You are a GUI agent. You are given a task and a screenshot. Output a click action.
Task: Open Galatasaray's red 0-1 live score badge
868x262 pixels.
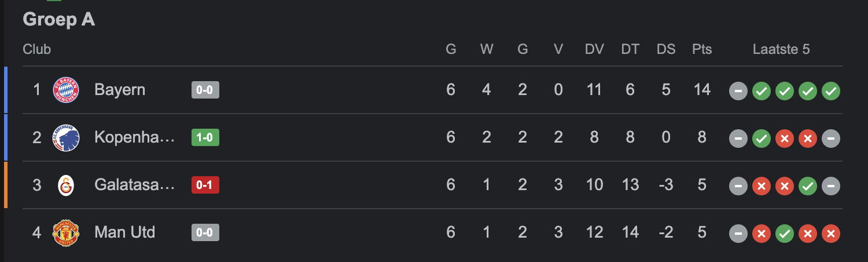coord(205,185)
